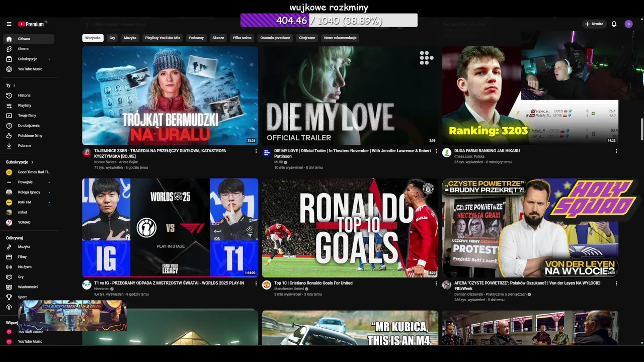Viewport: 644px width, 362px height.
Task: Select the Playlisty YouTube Mix chip
Action: point(163,38)
